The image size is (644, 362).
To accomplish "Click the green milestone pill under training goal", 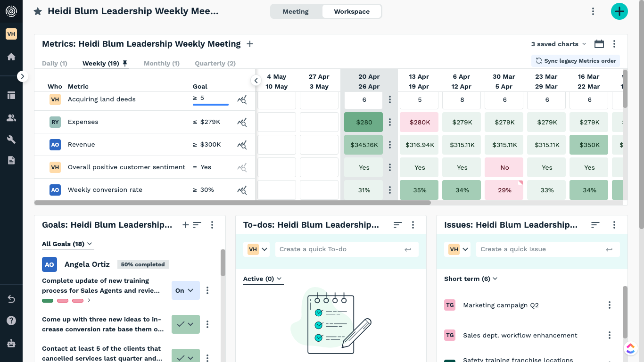I will coord(48,301).
